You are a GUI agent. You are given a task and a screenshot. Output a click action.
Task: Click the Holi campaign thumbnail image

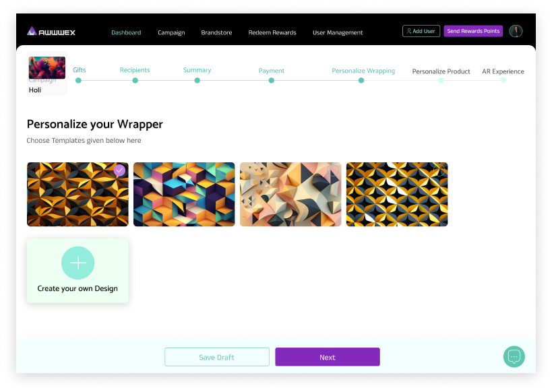pyautogui.click(x=47, y=67)
